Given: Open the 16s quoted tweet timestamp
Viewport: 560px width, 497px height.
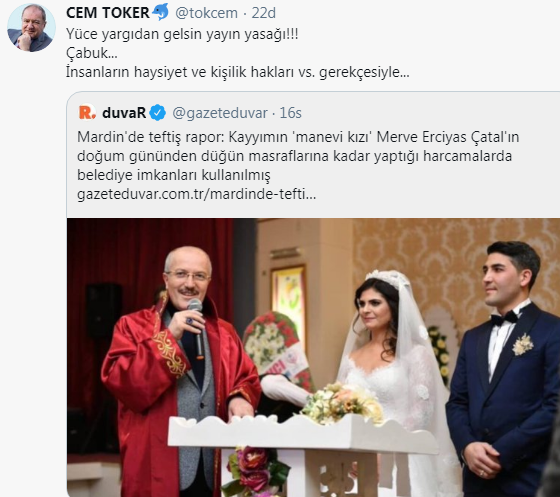Looking at the screenshot, I should (x=290, y=113).
